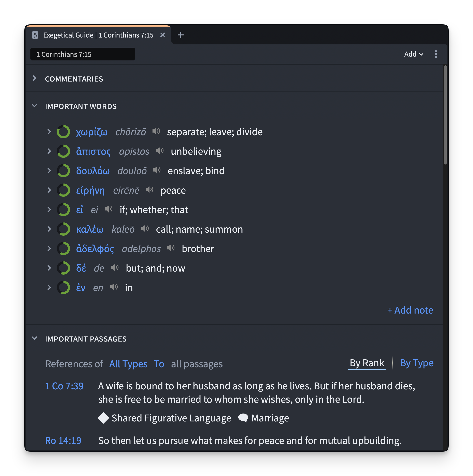Open a new tab with plus icon
Screen dimensions: 473x476
(181, 35)
